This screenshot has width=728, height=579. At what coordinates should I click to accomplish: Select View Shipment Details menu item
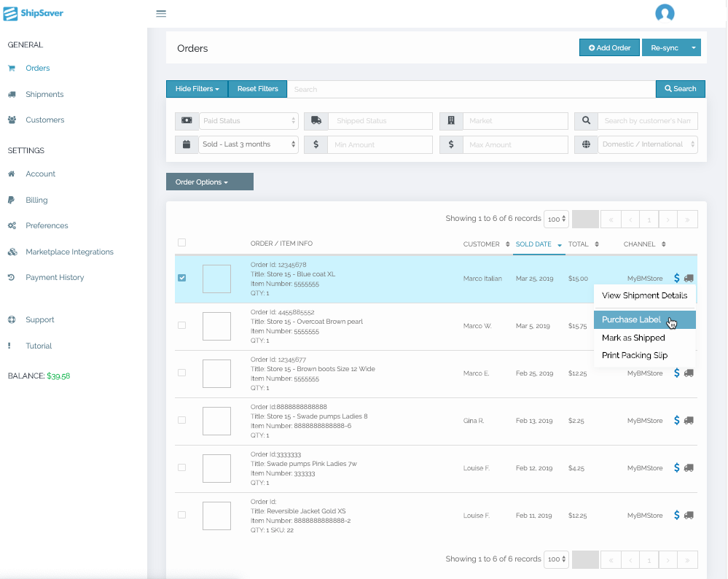pos(644,295)
